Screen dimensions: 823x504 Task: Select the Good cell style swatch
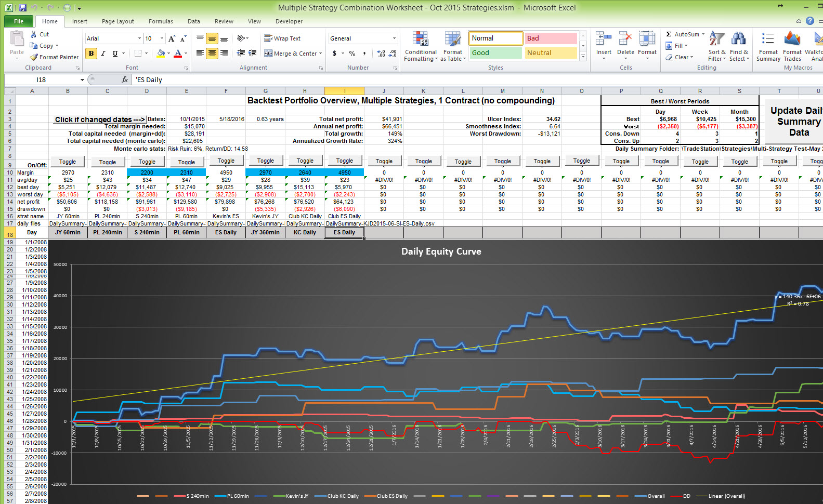[496, 53]
